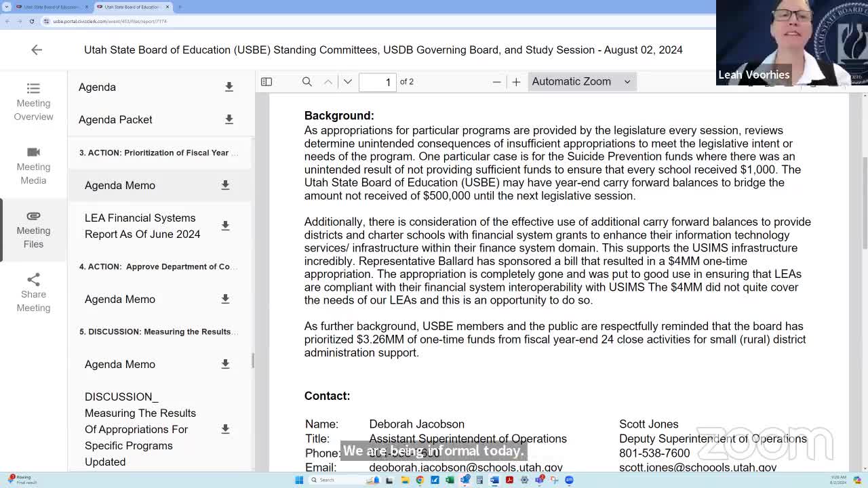This screenshot has height=488, width=868.
Task: Download Agenda Memo under item 4
Action: [225, 299]
